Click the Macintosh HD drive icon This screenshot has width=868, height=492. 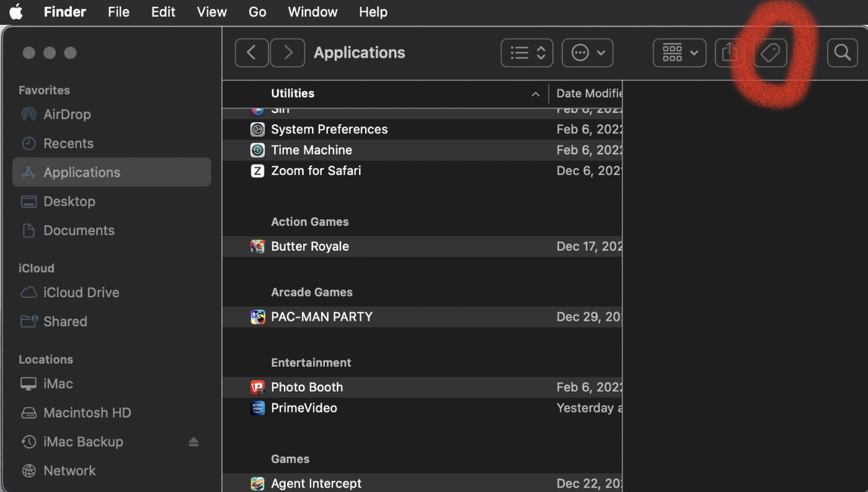(x=29, y=413)
